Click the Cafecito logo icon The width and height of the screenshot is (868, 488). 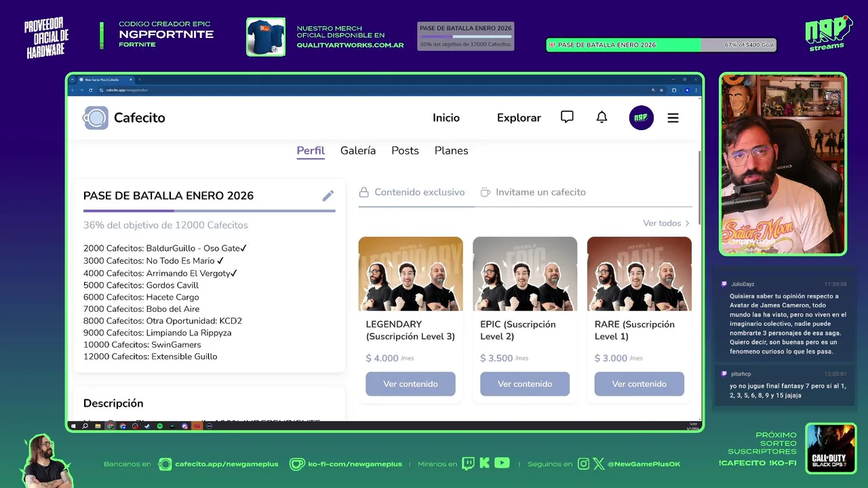click(96, 118)
